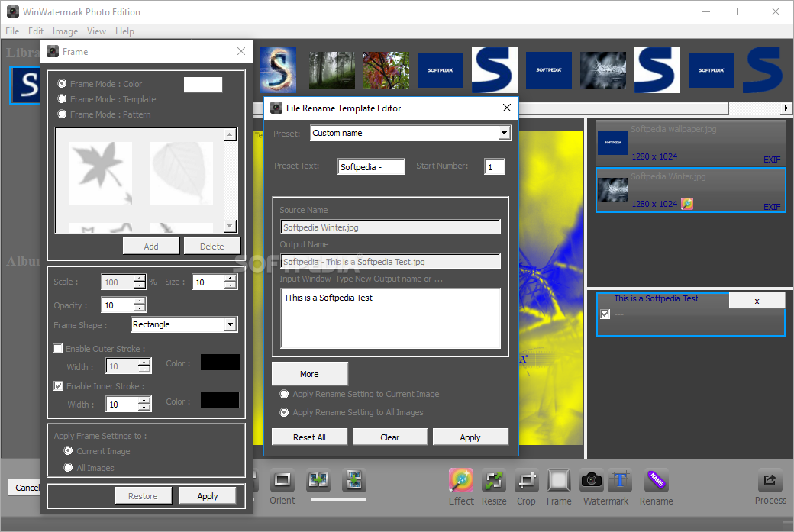Open the Frame tool in bottom toolbar
The width and height of the screenshot is (794, 532).
pos(559,480)
